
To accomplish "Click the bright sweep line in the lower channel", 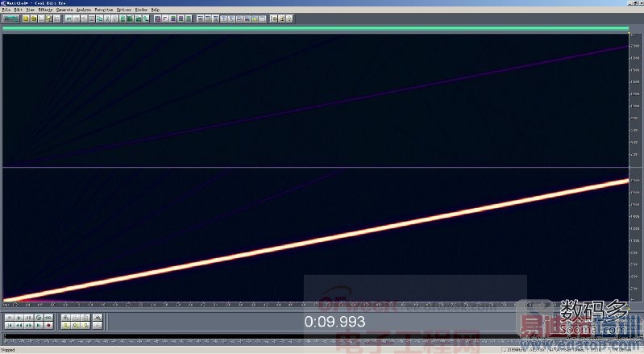I will point(316,242).
